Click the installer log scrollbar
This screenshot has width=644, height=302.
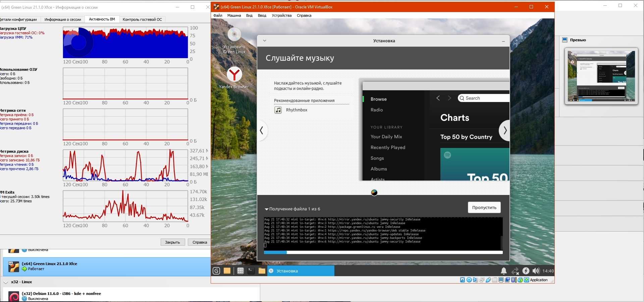[x=501, y=242]
